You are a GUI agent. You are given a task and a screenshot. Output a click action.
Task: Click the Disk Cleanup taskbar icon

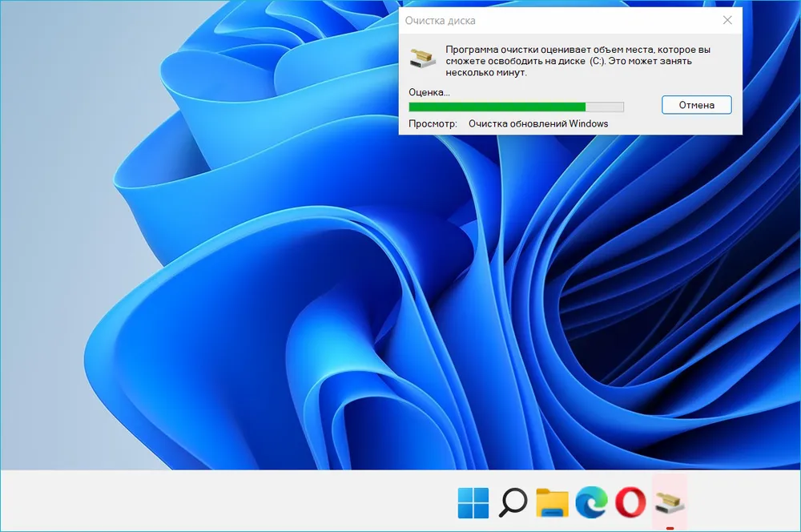[x=670, y=502]
